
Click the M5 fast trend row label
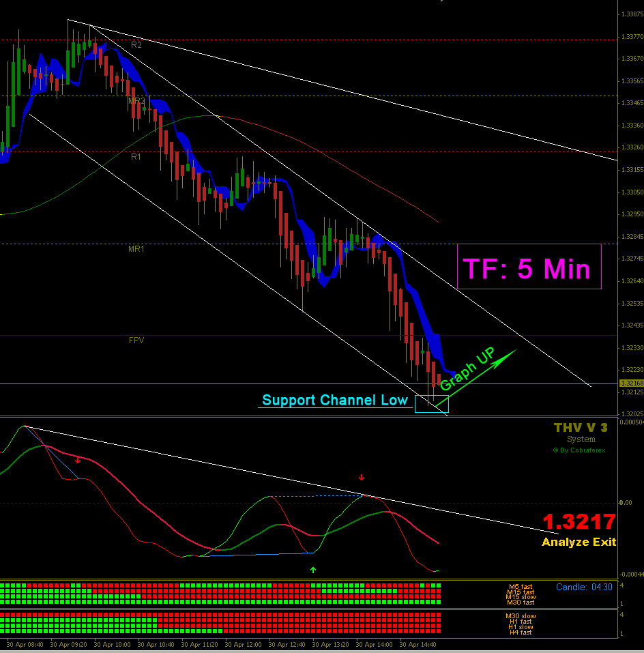(x=521, y=587)
